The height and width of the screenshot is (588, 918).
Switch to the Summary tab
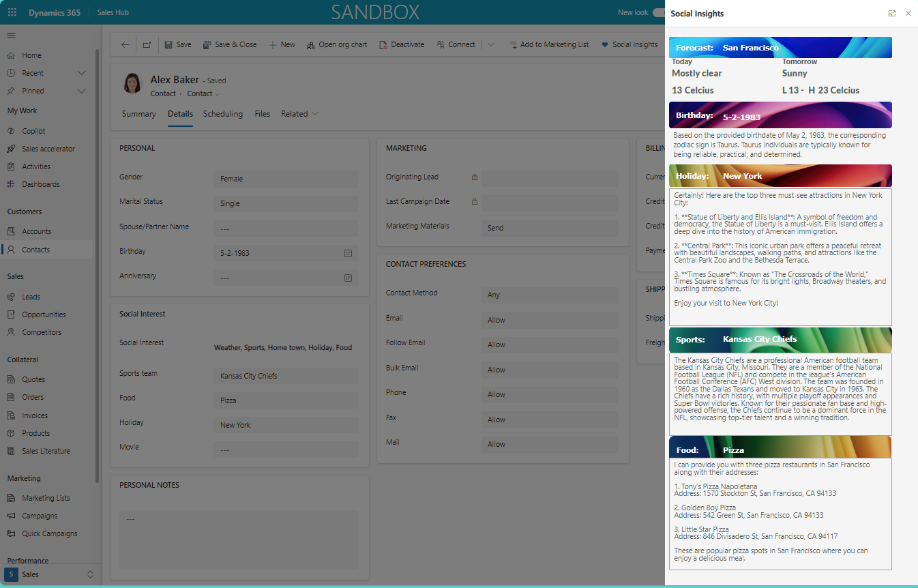[139, 114]
